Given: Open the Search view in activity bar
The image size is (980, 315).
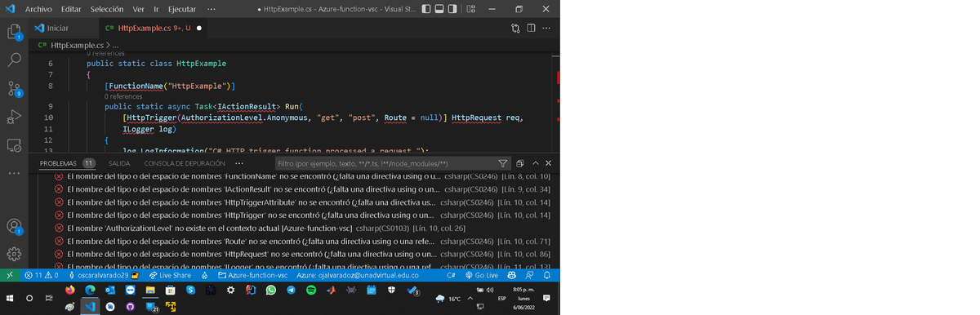Looking at the screenshot, I should (14, 60).
